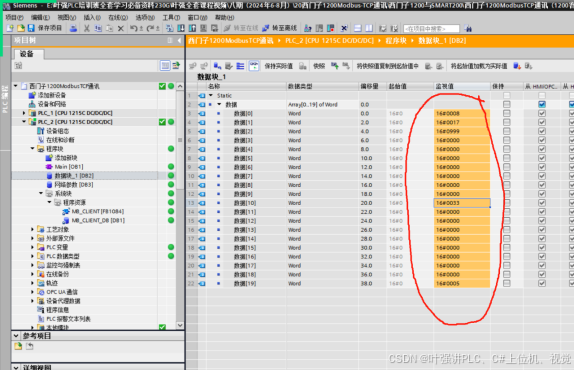
Task: Click the cross-reference X toolbar icon
Action: 344,28
